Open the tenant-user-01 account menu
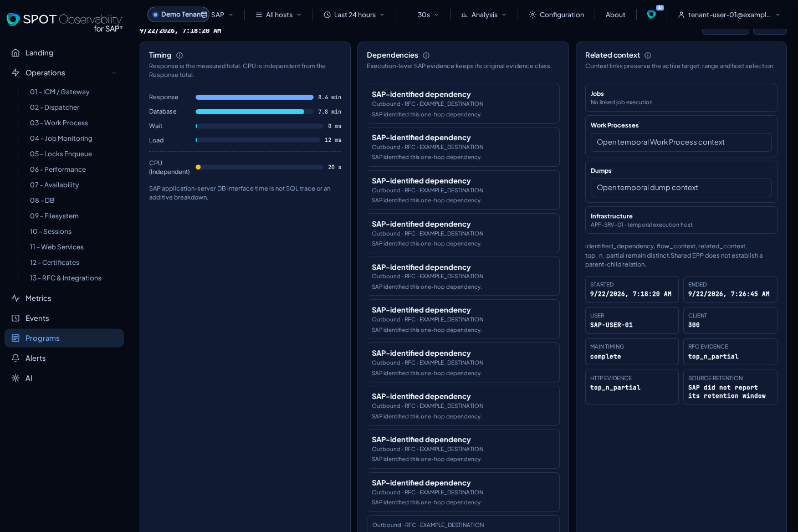The image size is (798, 532). coord(729,14)
